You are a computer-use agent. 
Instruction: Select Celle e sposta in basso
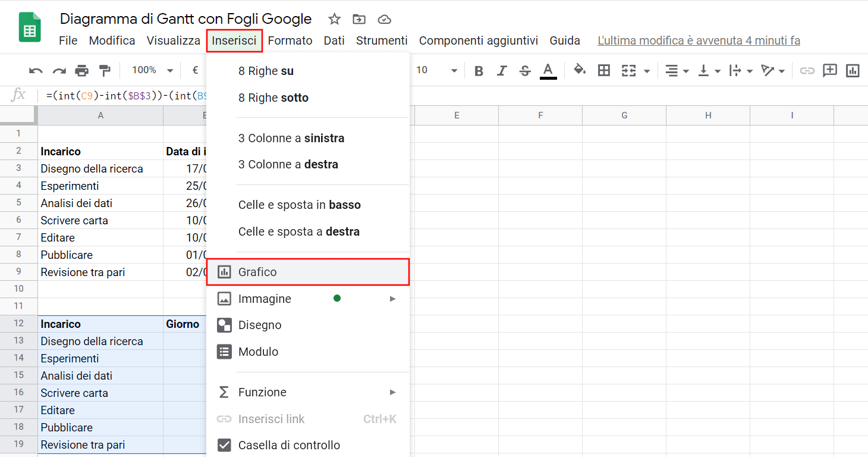point(308,205)
